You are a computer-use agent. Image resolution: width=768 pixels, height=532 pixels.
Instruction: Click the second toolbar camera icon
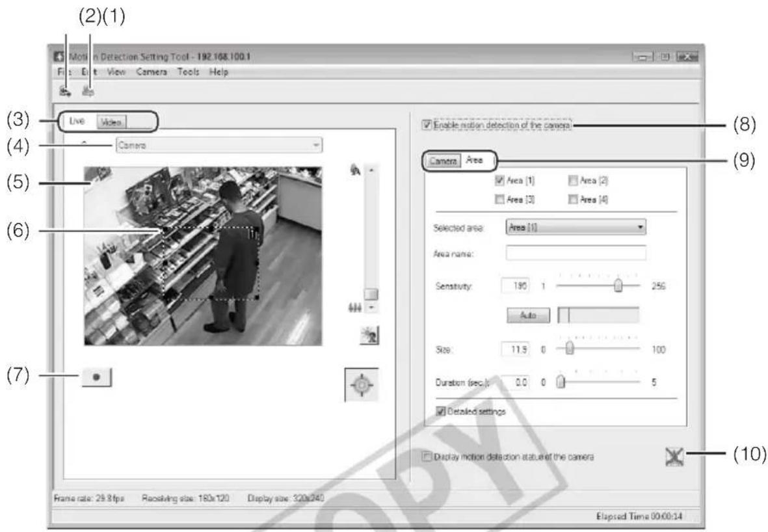pos(88,91)
